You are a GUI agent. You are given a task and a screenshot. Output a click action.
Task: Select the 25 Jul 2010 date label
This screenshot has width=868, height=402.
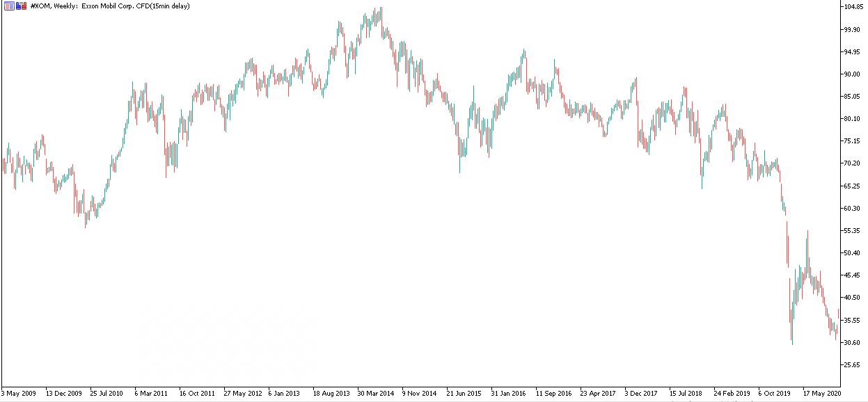click(x=106, y=393)
